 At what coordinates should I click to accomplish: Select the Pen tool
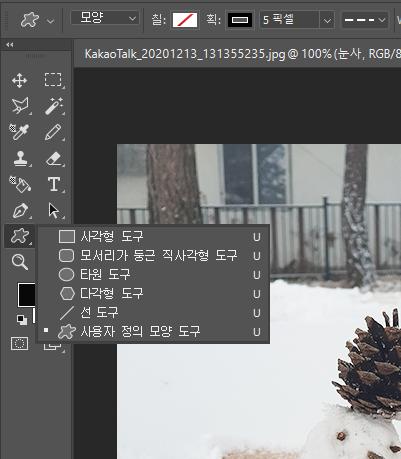pyautogui.click(x=20, y=210)
